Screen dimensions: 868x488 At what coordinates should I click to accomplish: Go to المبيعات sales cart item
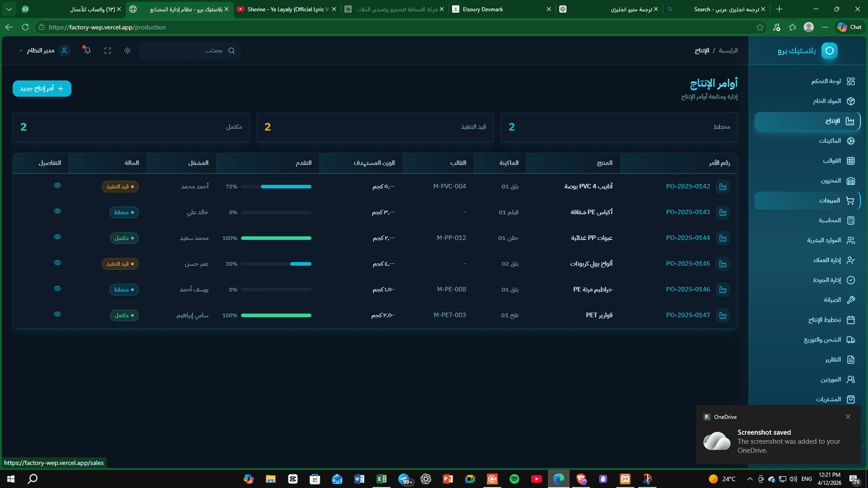[806, 201]
